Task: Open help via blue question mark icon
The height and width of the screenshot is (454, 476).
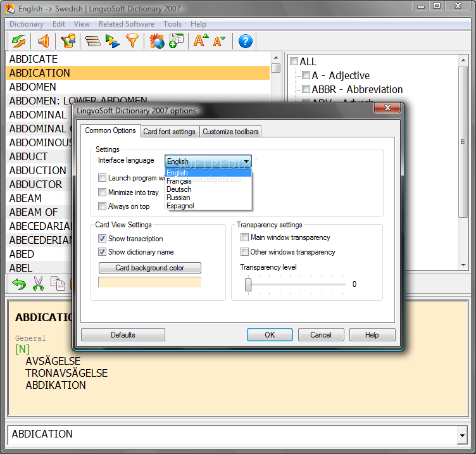Action: coord(246,41)
